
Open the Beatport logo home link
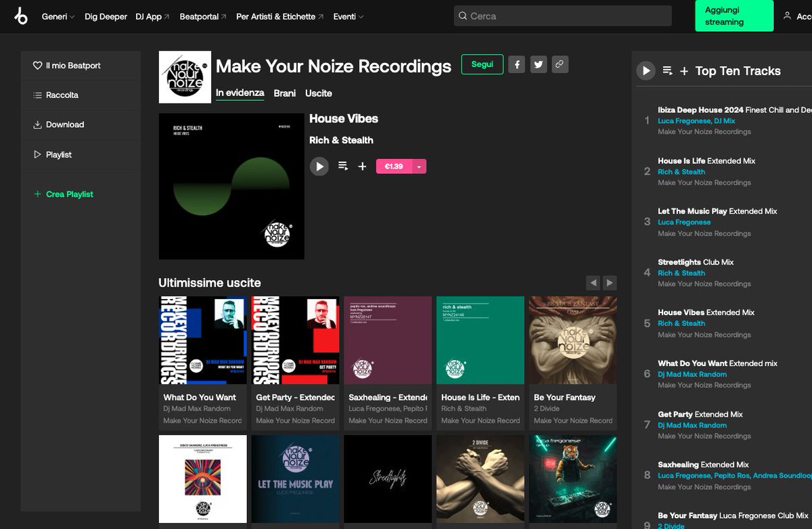(x=21, y=16)
